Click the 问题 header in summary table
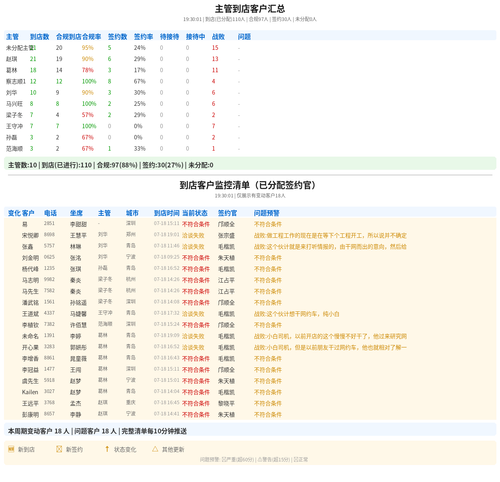This screenshot has width=500, height=482. [244, 37]
